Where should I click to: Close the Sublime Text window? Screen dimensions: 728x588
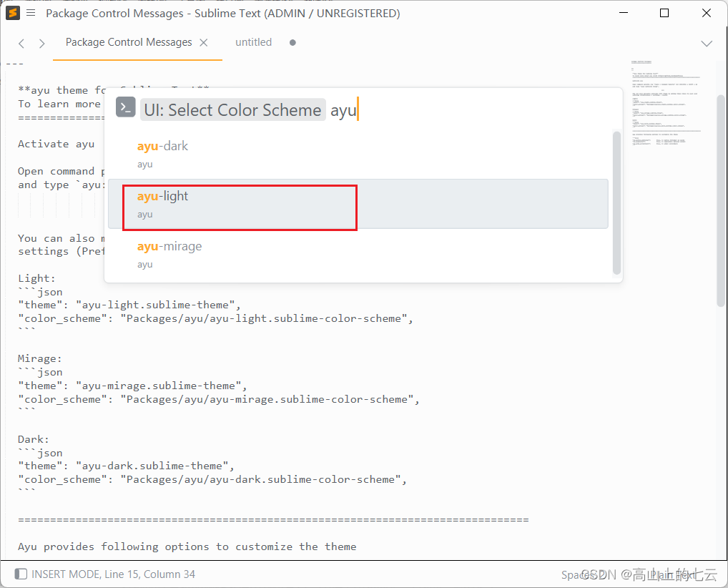click(x=706, y=13)
